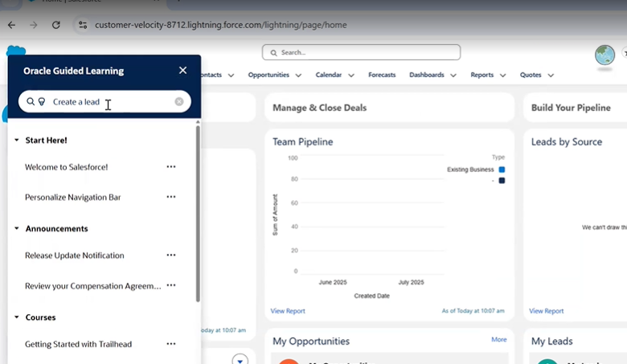The height and width of the screenshot is (364, 627).
Task: Collapse the Start Here! section
Action: click(16, 141)
